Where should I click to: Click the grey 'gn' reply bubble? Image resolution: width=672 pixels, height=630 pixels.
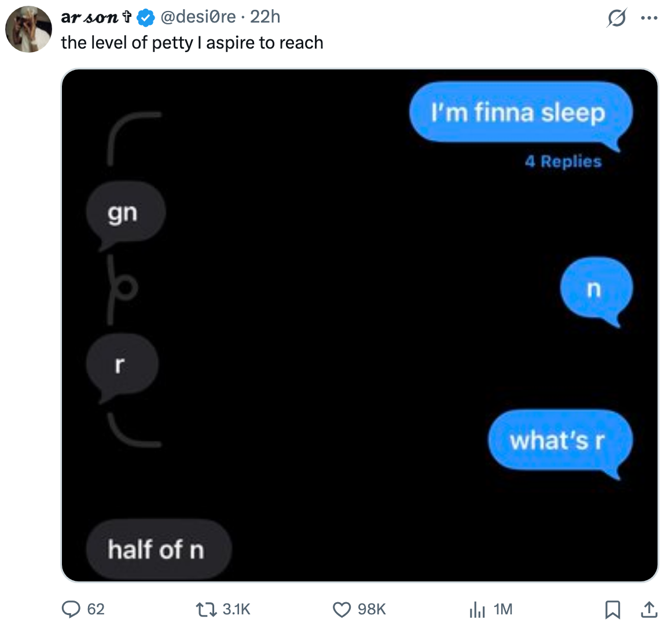click(x=124, y=213)
